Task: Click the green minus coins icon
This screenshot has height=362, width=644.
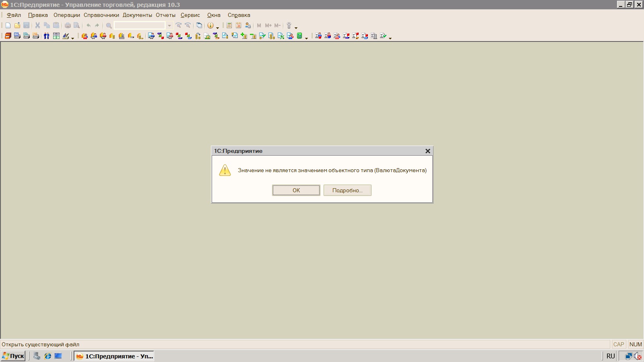Action: [253, 36]
